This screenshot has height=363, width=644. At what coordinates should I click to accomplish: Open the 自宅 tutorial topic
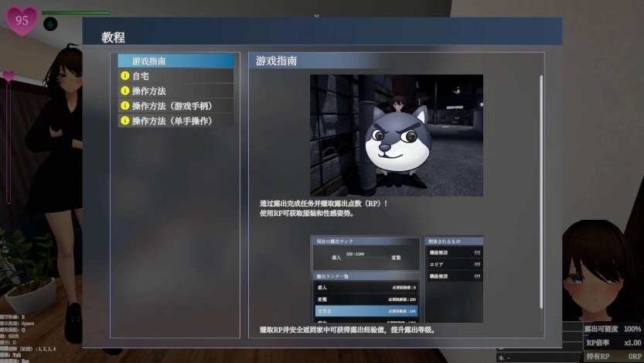pyautogui.click(x=175, y=77)
